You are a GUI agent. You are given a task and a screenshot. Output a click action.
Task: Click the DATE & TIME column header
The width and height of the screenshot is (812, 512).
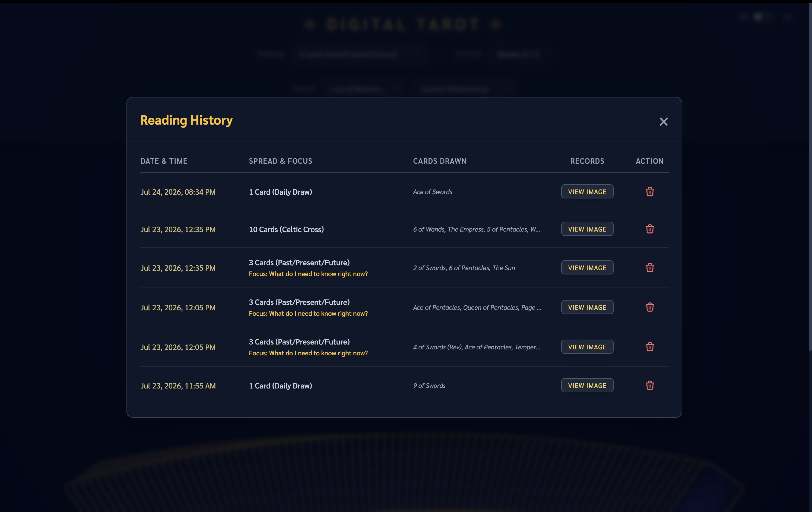(164, 161)
